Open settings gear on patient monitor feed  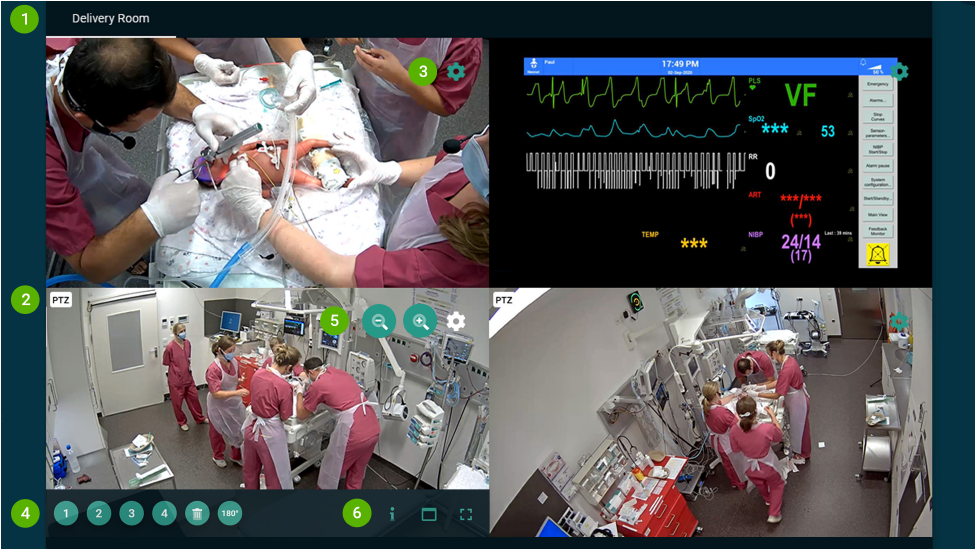(x=899, y=71)
